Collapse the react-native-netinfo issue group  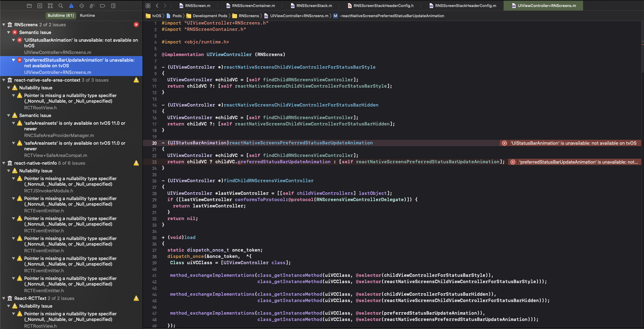pos(4,163)
